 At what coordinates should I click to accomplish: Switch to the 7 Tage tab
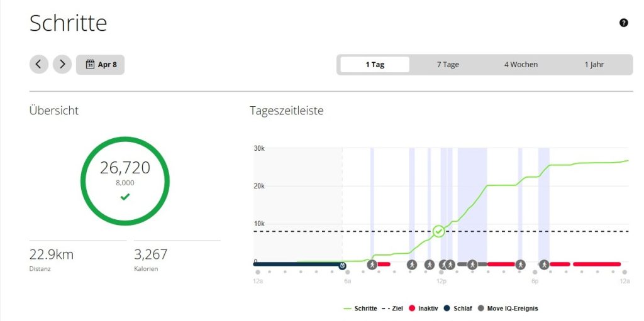click(448, 65)
